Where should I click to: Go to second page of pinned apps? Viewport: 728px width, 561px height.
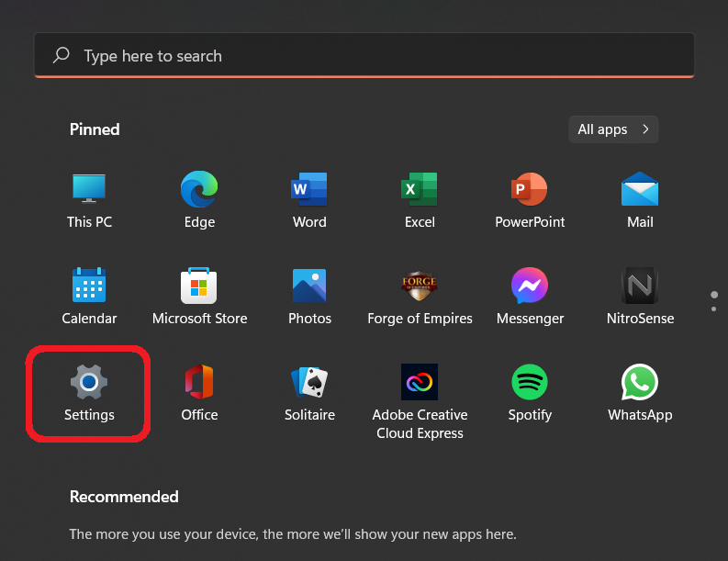pyautogui.click(x=713, y=309)
